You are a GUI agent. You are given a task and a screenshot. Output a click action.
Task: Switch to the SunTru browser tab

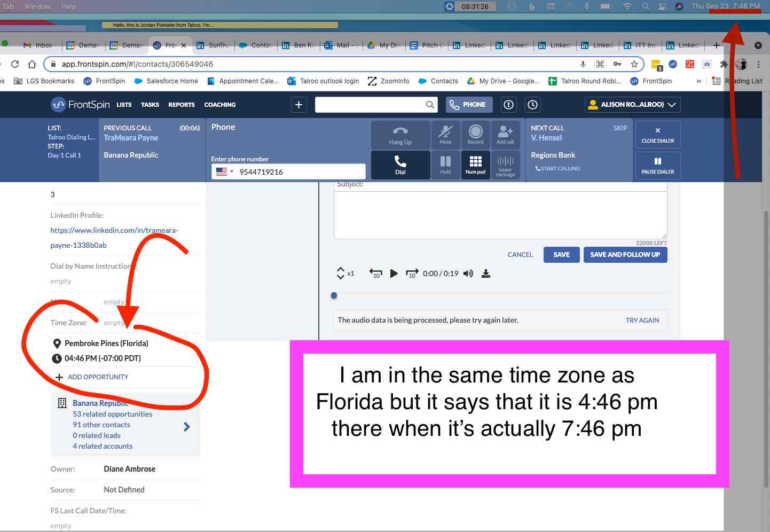pos(213,45)
